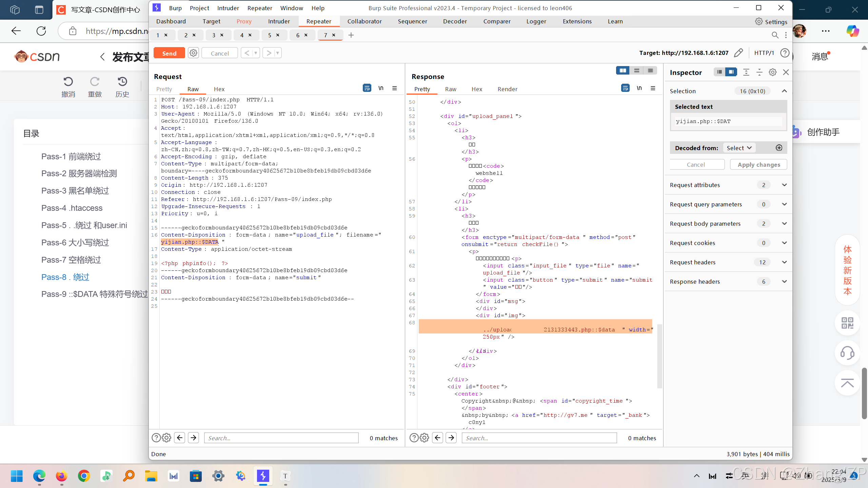This screenshot has height=488, width=868.
Task: Click the response pane vertical scrollbar
Action: 659,356
